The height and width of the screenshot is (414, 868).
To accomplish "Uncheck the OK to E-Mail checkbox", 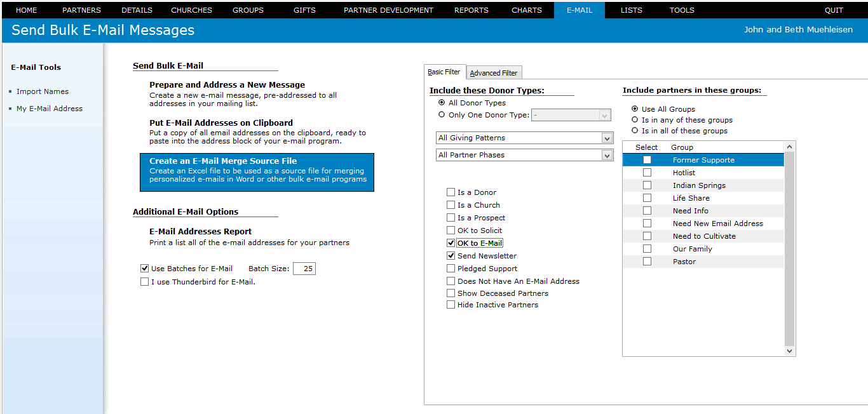I will pos(451,243).
